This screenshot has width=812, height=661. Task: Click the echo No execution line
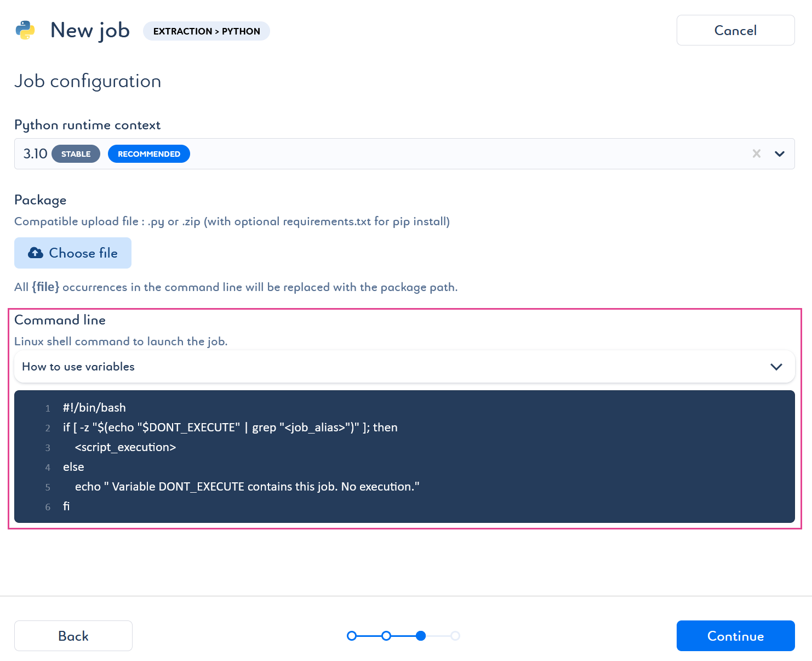(247, 487)
